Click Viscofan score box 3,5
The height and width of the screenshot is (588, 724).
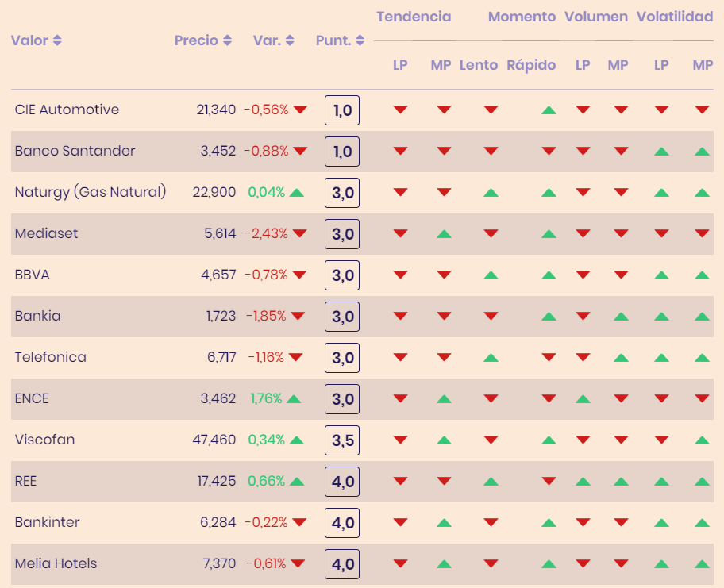pos(342,440)
